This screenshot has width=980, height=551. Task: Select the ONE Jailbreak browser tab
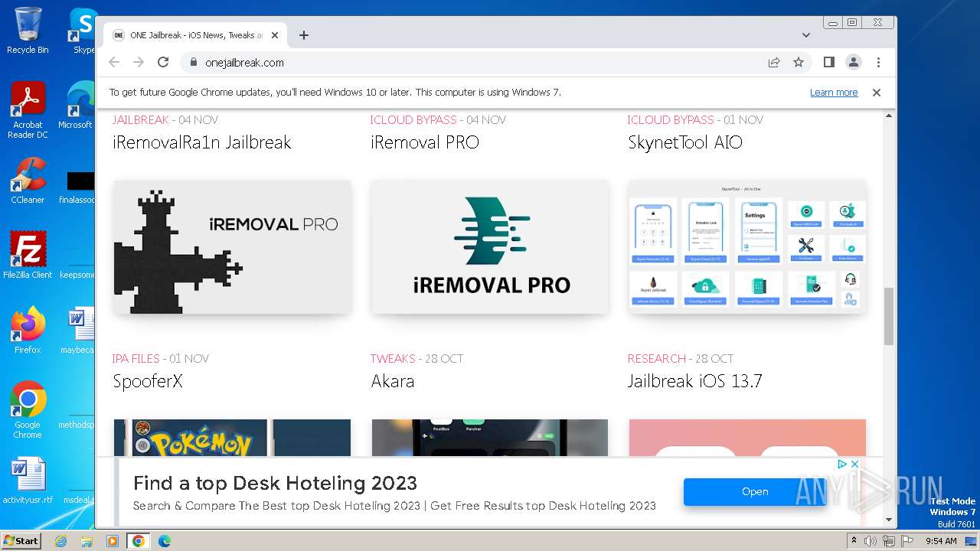(194, 35)
